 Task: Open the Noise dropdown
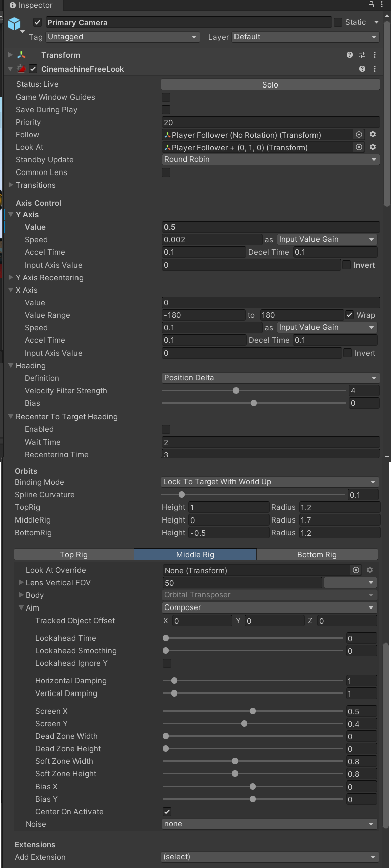(x=270, y=824)
